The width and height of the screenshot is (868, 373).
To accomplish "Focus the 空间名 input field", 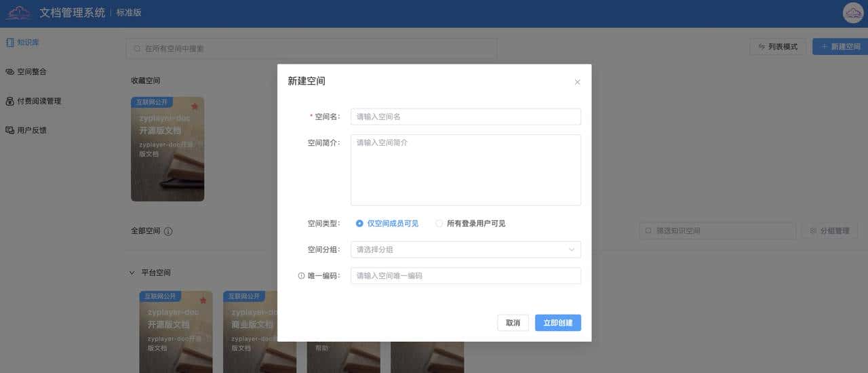I will [x=466, y=117].
